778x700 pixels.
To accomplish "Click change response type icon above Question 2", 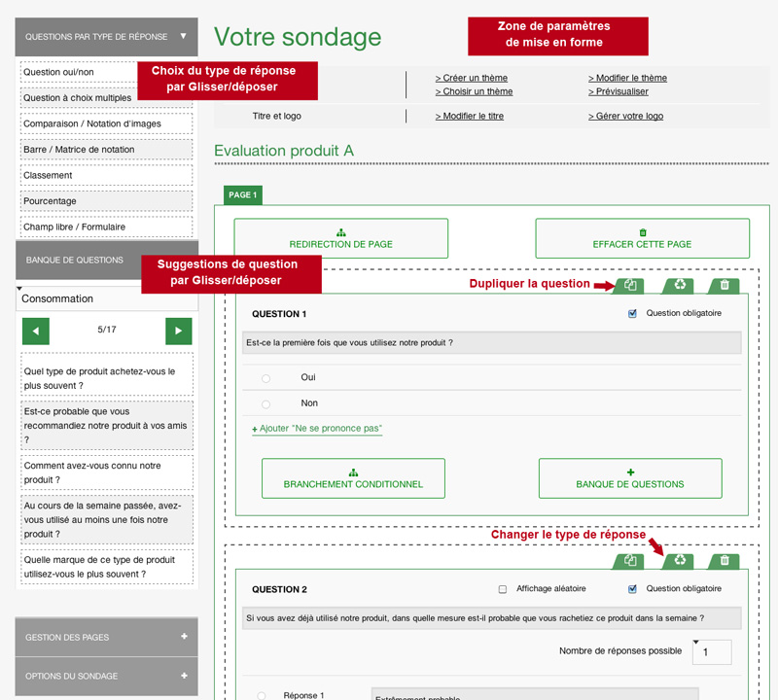I will pos(679,561).
